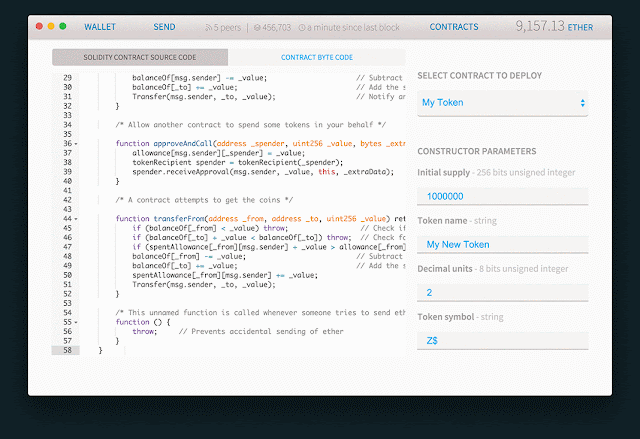Click the 'Prevents accidental sending of ether' comment

(x=261, y=331)
